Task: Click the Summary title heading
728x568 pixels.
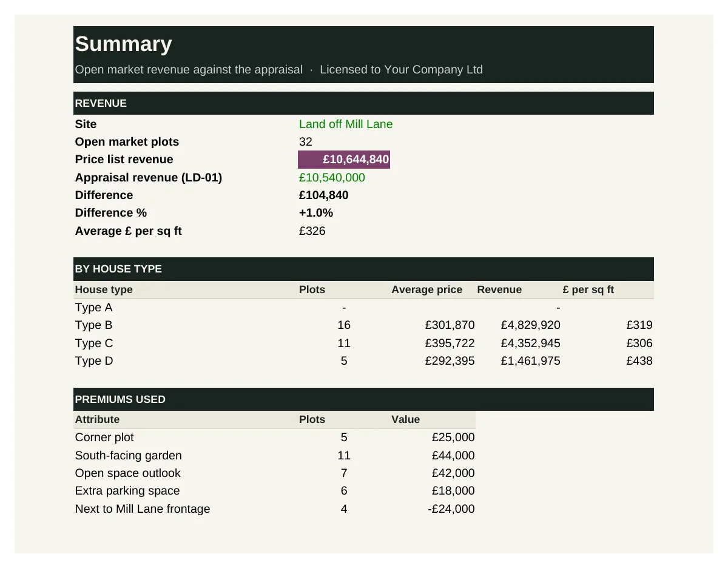Action: pyautogui.click(x=123, y=44)
